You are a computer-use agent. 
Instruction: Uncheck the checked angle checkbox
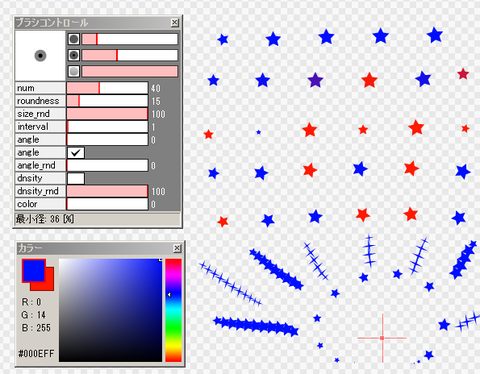[76, 153]
